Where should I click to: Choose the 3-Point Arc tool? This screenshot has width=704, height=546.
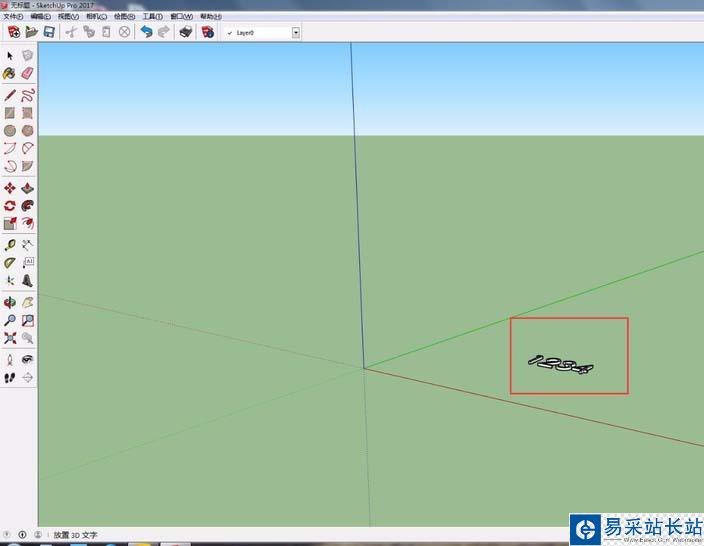(x=10, y=166)
